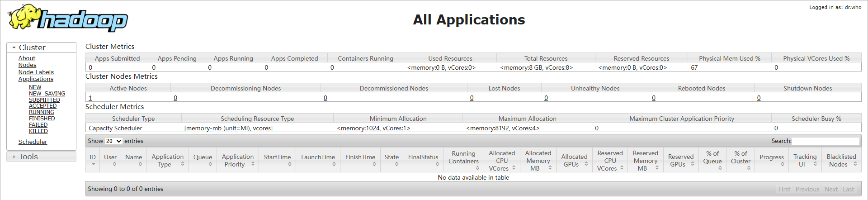The height and width of the screenshot is (200, 868).
Task: Sort table by Allocated Memory MB column
Action: pyautogui.click(x=538, y=160)
